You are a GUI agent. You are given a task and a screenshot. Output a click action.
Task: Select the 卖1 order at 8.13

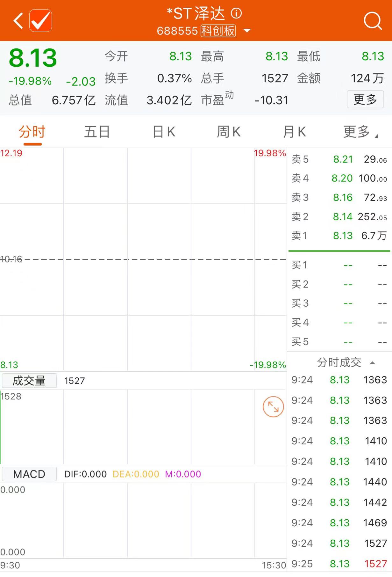click(x=339, y=236)
